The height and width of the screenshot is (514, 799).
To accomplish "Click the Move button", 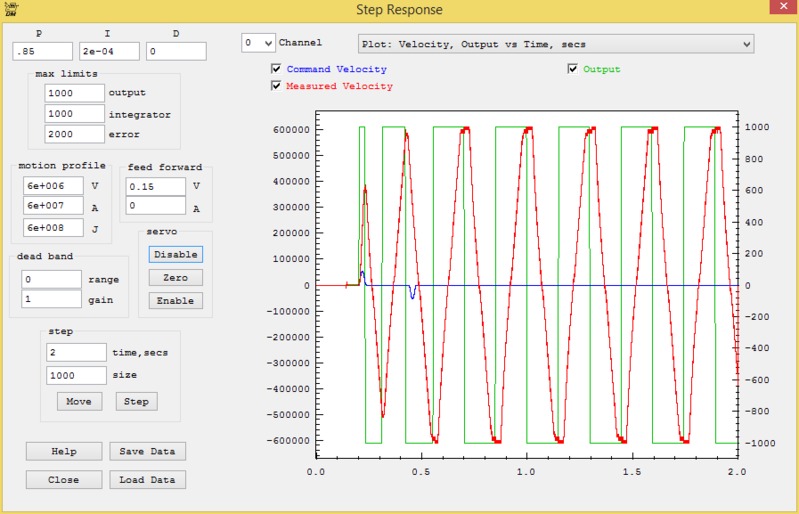I will pos(78,401).
